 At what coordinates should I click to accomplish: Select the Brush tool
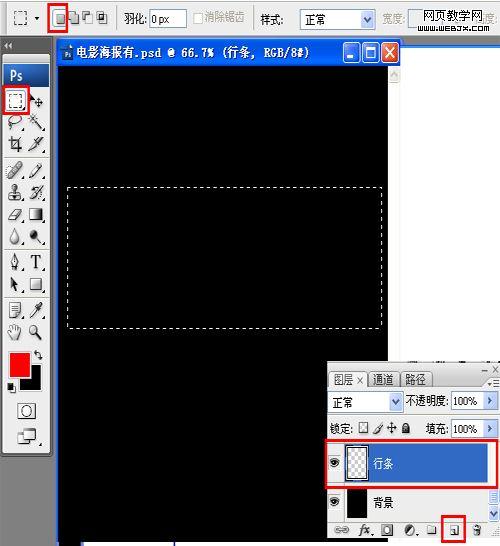tap(36, 170)
